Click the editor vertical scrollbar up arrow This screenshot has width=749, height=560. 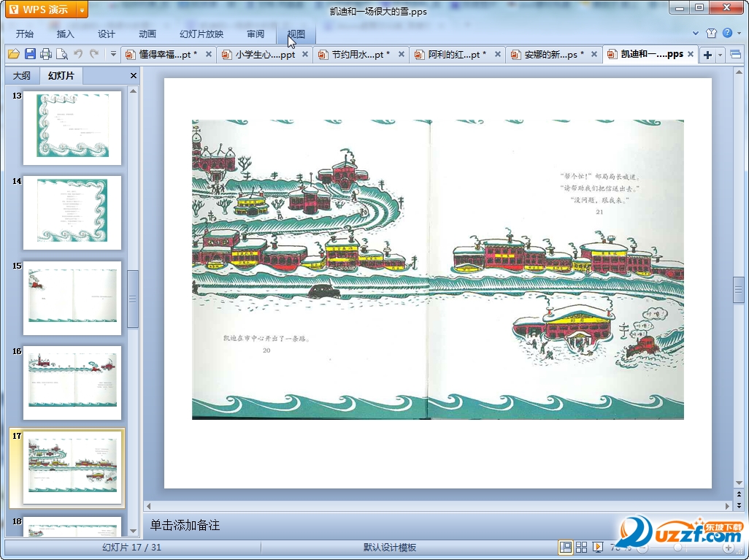click(739, 72)
